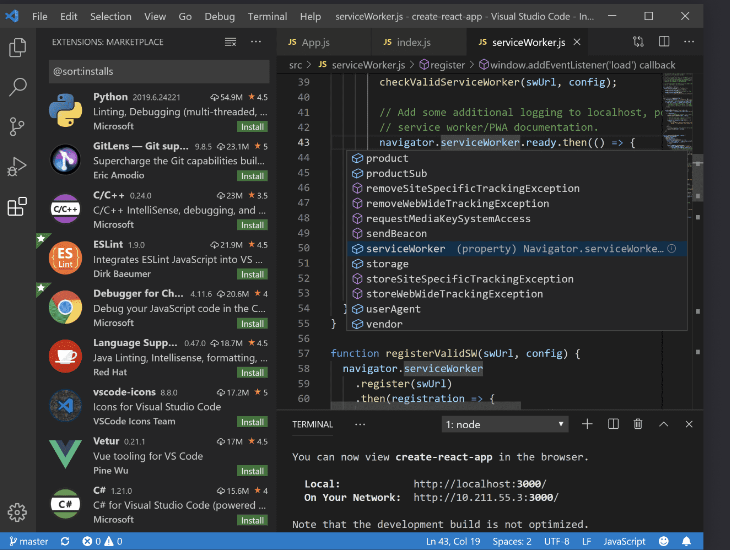Click the code minimap
The width and height of the screenshot is (730, 550).
click(677, 112)
